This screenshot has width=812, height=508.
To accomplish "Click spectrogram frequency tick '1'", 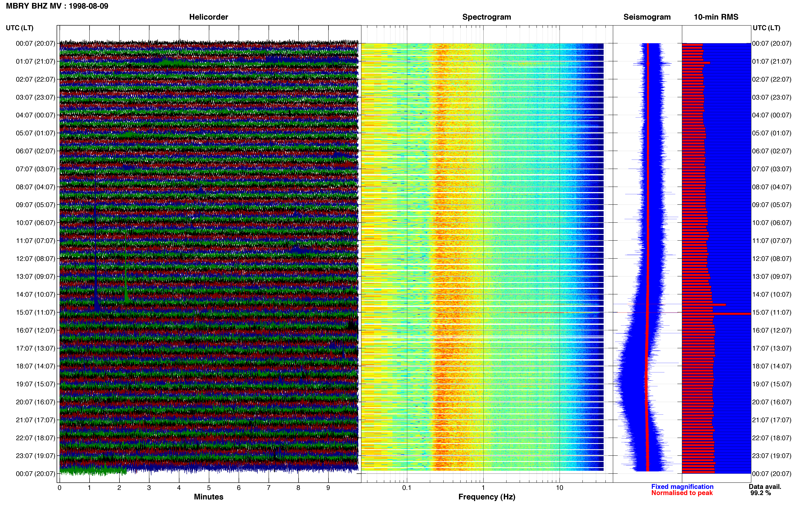I will [x=483, y=488].
